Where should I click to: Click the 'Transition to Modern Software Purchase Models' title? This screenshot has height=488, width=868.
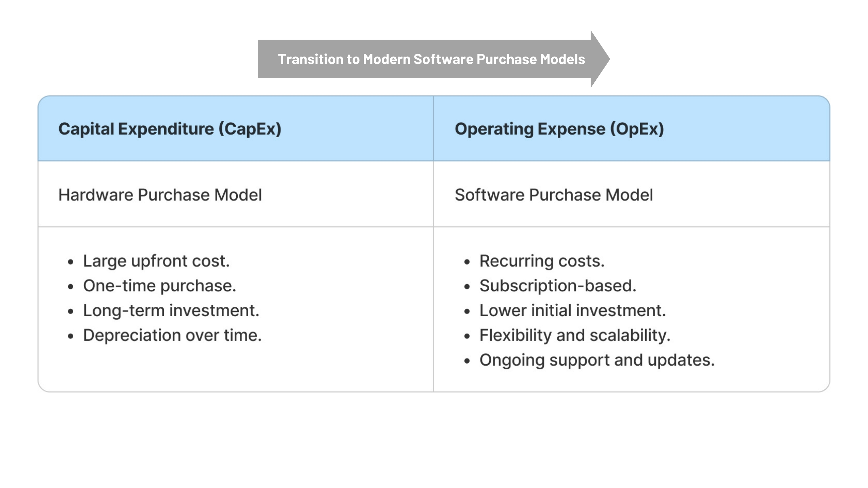pyautogui.click(x=431, y=59)
